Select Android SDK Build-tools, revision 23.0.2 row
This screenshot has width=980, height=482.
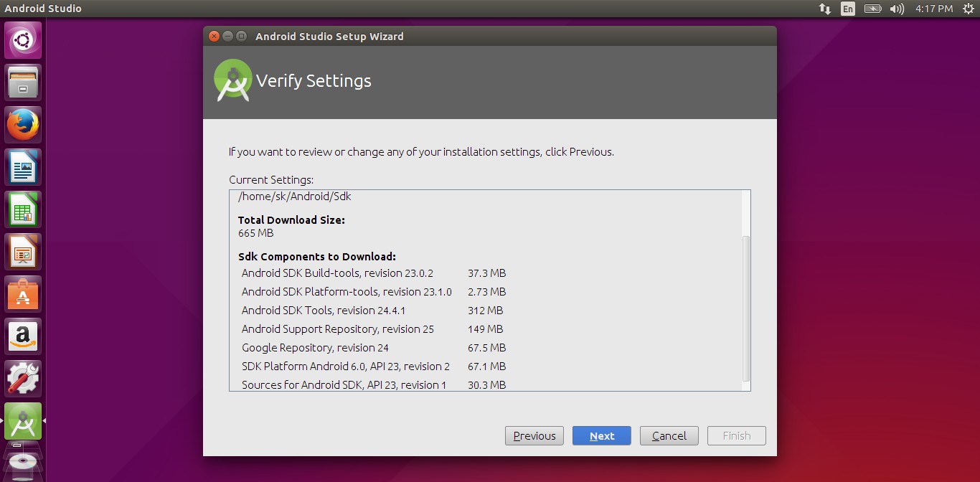(x=374, y=273)
